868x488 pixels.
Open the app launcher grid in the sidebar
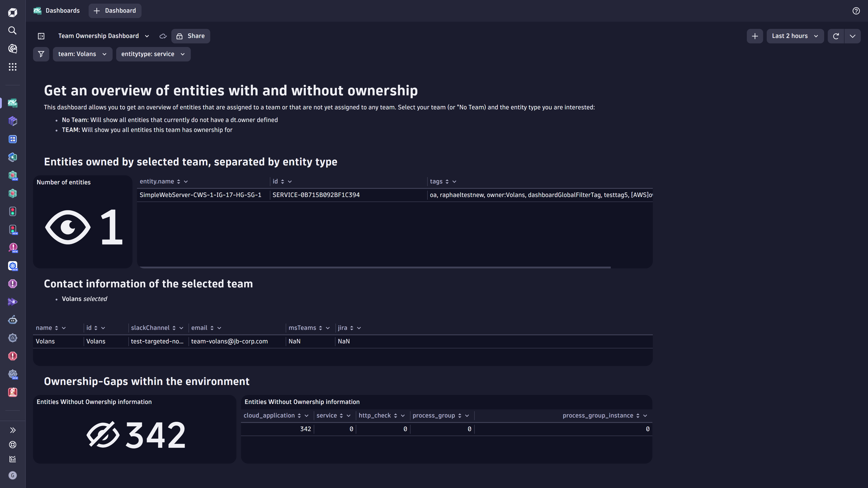[x=12, y=67]
